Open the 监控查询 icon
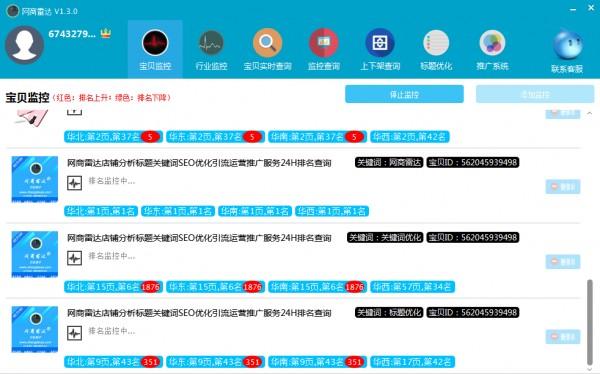The image size is (600, 374). coord(324,43)
